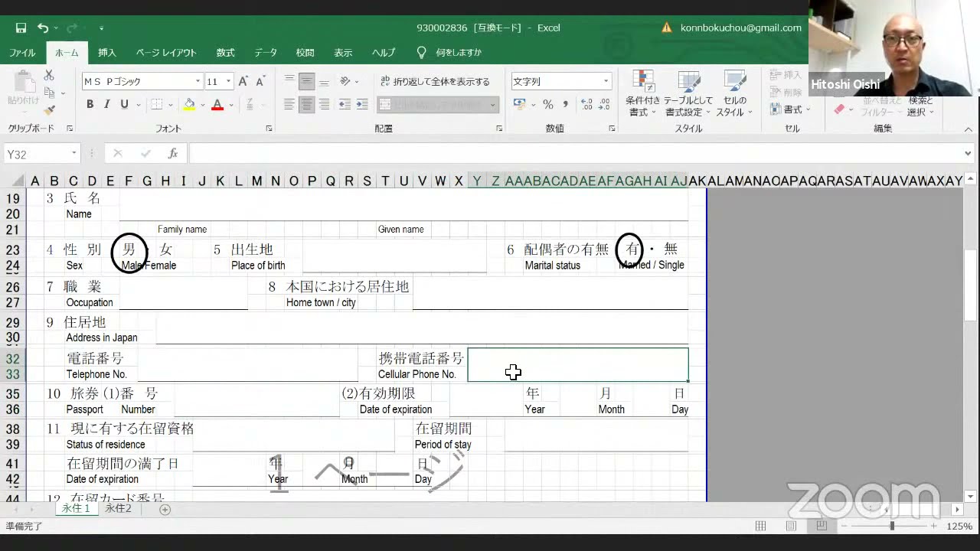Click the text orientation icon
This screenshot has height=551, width=980.
(345, 81)
